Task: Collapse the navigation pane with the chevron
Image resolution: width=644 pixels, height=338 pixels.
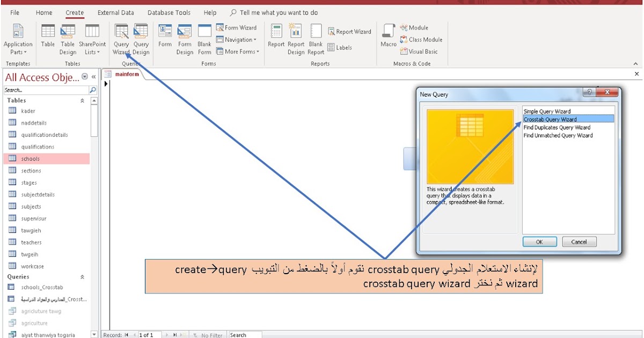Action: click(x=93, y=77)
